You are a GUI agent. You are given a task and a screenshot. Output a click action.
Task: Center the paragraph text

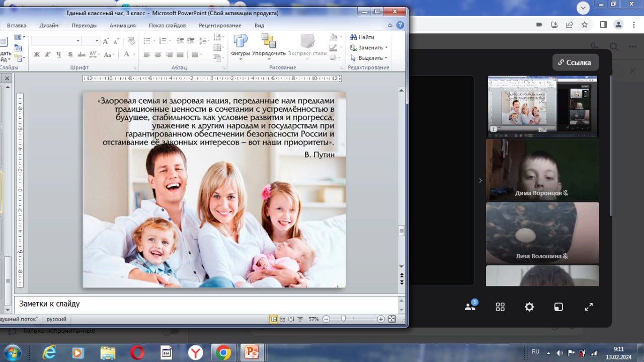(x=158, y=54)
